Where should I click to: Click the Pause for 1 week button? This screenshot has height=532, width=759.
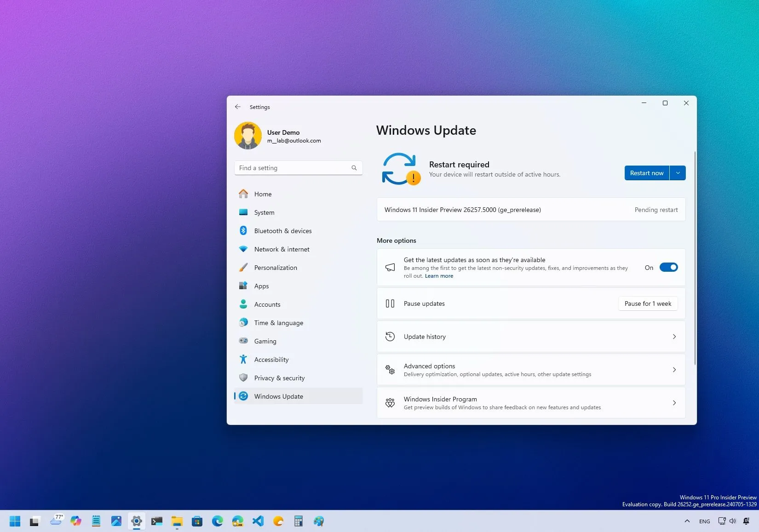tap(647, 303)
